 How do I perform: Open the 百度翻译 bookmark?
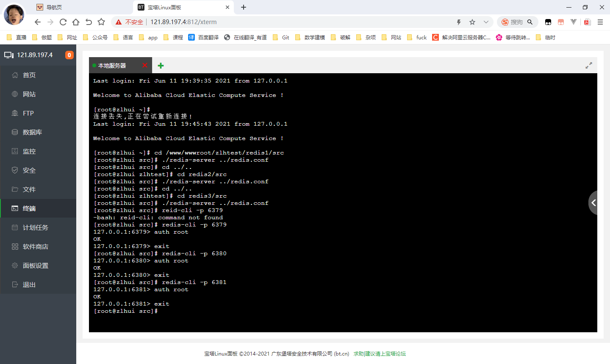click(x=204, y=37)
